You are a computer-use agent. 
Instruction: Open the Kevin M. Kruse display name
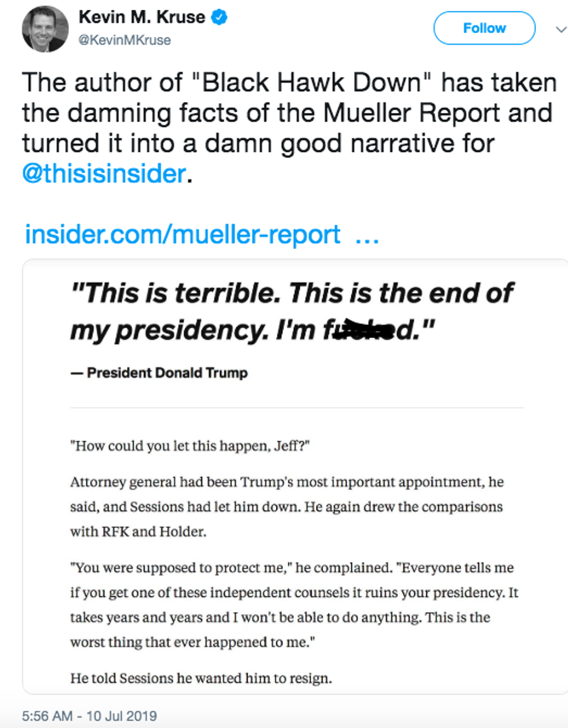(141, 17)
